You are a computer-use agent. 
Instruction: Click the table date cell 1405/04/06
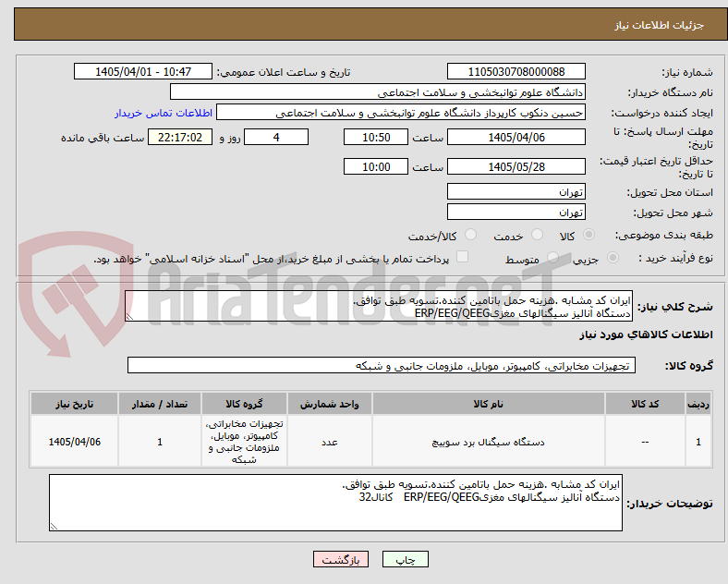pyautogui.click(x=74, y=442)
